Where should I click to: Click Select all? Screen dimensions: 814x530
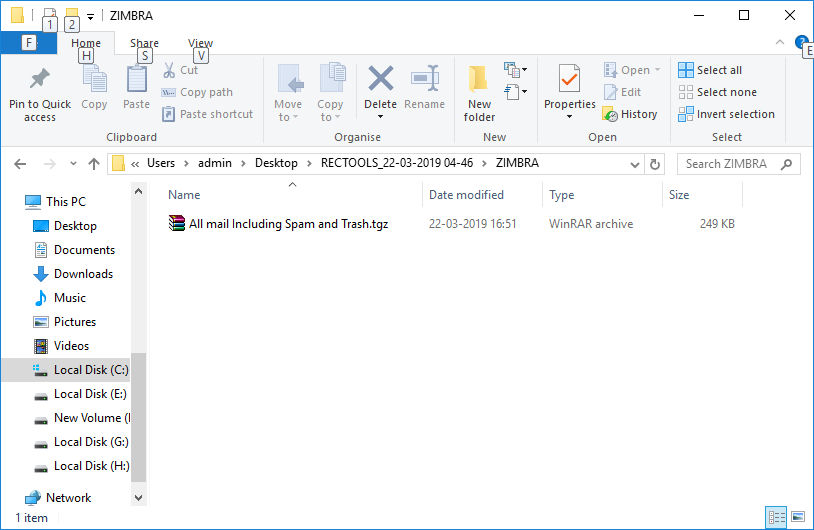point(710,70)
